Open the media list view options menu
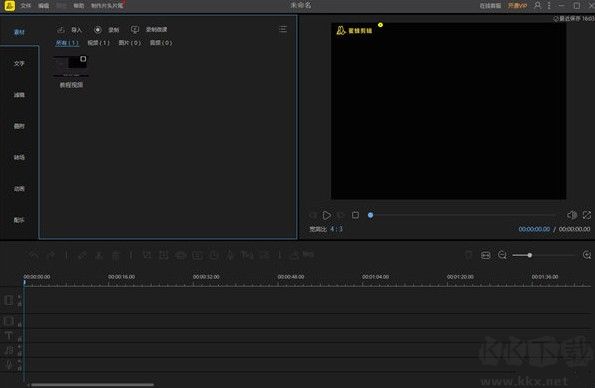Image resolution: width=595 pixels, height=388 pixels. click(283, 29)
